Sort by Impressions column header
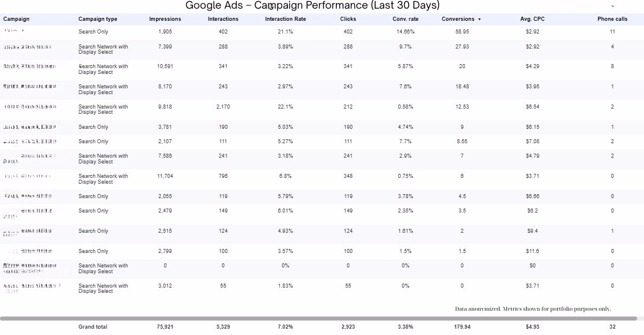The width and height of the screenshot is (644, 335). tap(165, 19)
